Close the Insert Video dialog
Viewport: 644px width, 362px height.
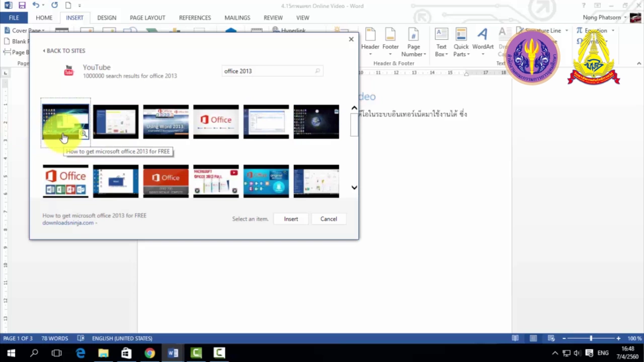tap(351, 39)
